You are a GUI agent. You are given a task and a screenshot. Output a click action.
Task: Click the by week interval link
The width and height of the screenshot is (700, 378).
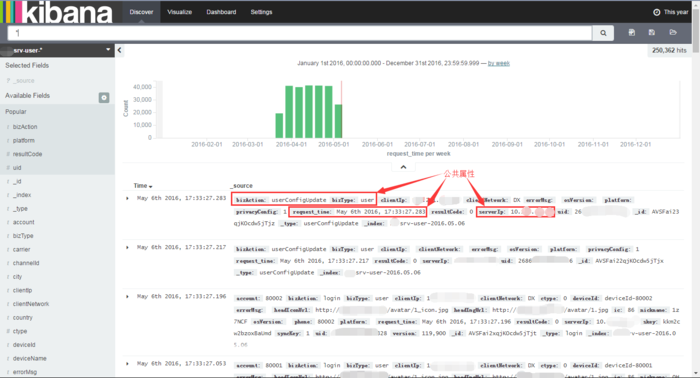pyautogui.click(x=499, y=63)
